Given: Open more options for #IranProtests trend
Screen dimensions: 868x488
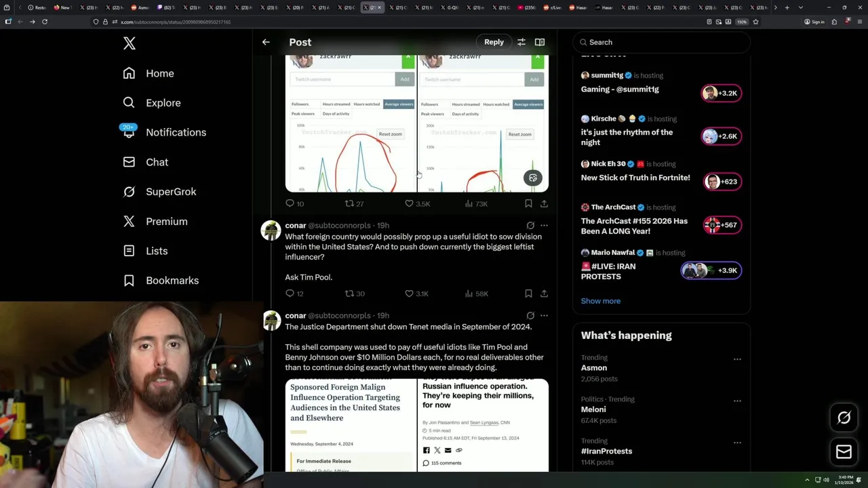Looking at the screenshot, I should click(x=737, y=443).
